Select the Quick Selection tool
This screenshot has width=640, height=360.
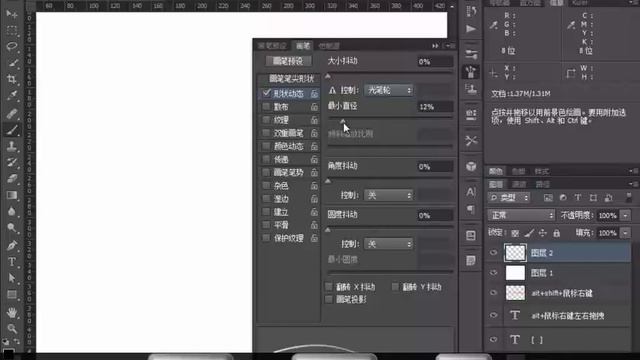pos(12,62)
